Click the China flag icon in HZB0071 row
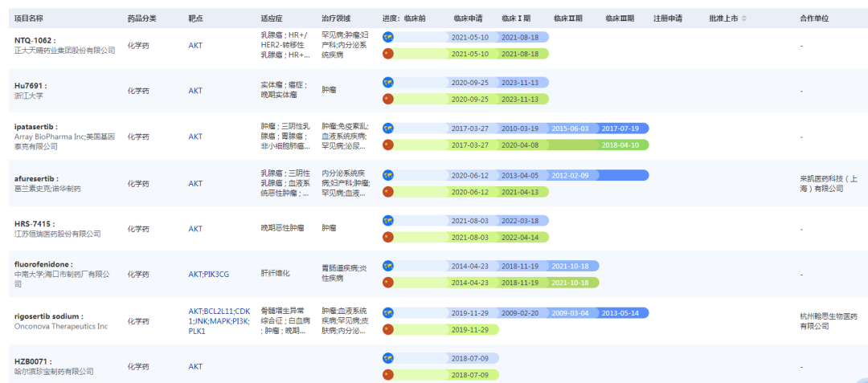868x383 pixels. (388, 374)
